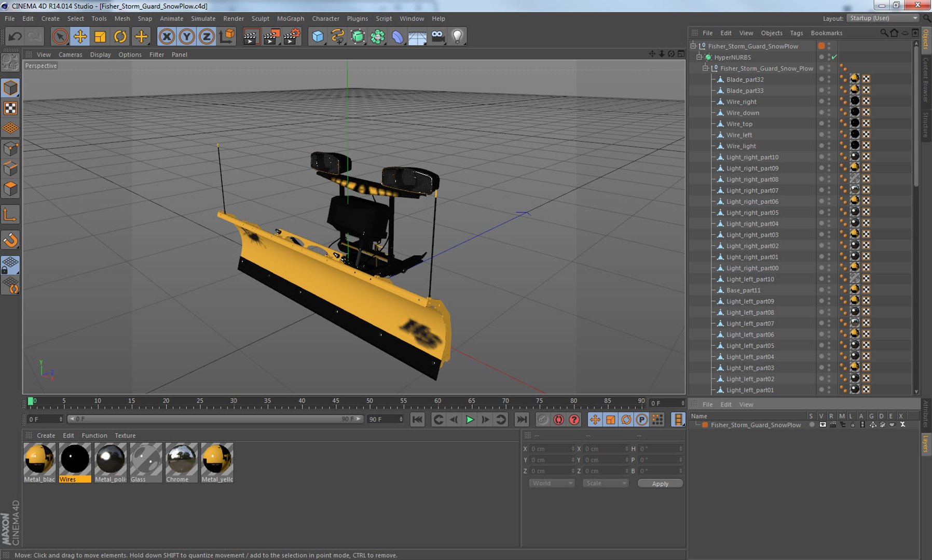
Task: Click the Record Active Objects button
Action: (543, 419)
